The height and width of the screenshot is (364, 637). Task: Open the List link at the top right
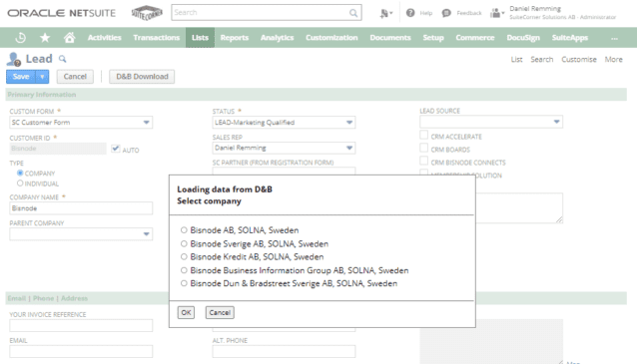[516, 60]
